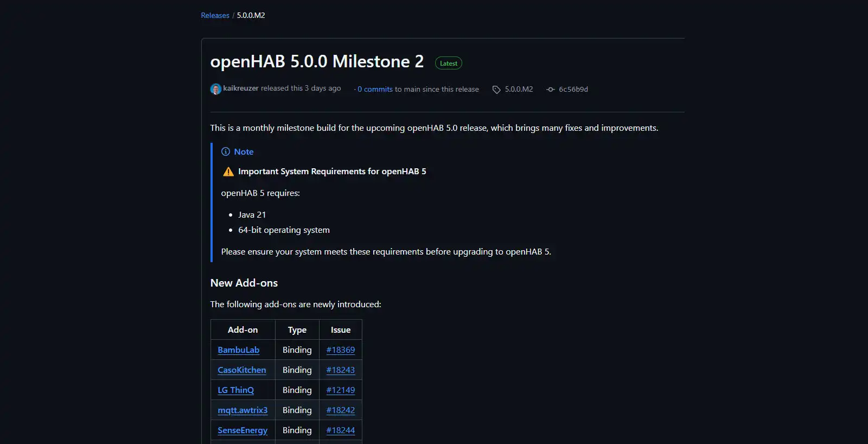Open issue #12149

[341, 390]
